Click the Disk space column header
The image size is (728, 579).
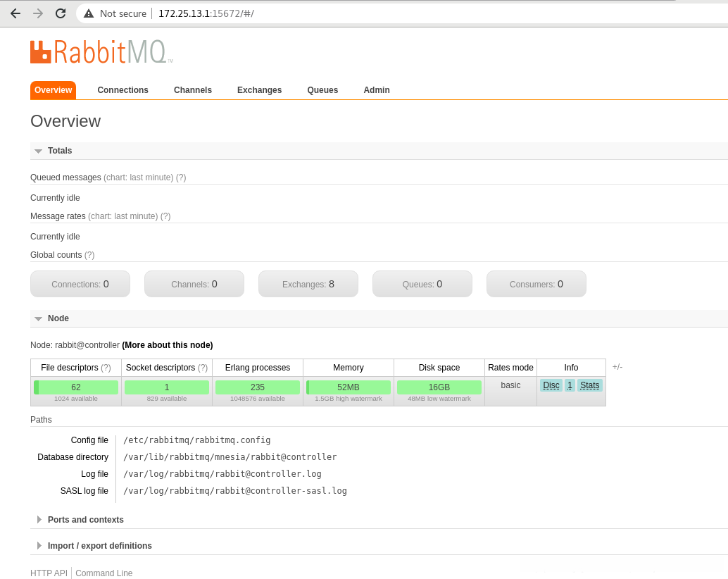click(x=439, y=368)
